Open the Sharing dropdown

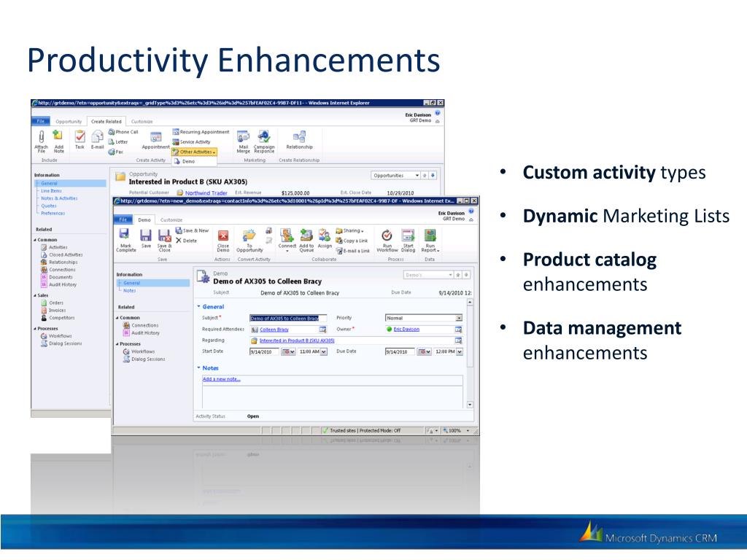pyautogui.click(x=350, y=230)
